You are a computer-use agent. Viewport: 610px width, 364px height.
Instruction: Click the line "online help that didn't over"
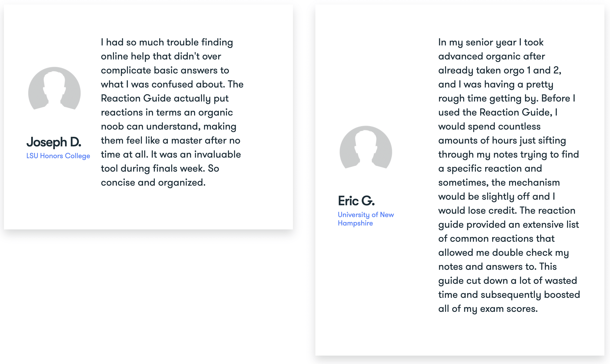pyautogui.click(x=161, y=56)
